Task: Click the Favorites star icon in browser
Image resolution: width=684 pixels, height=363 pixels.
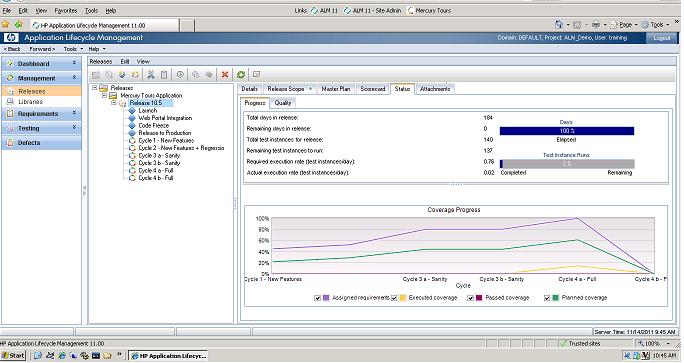Action: point(5,25)
